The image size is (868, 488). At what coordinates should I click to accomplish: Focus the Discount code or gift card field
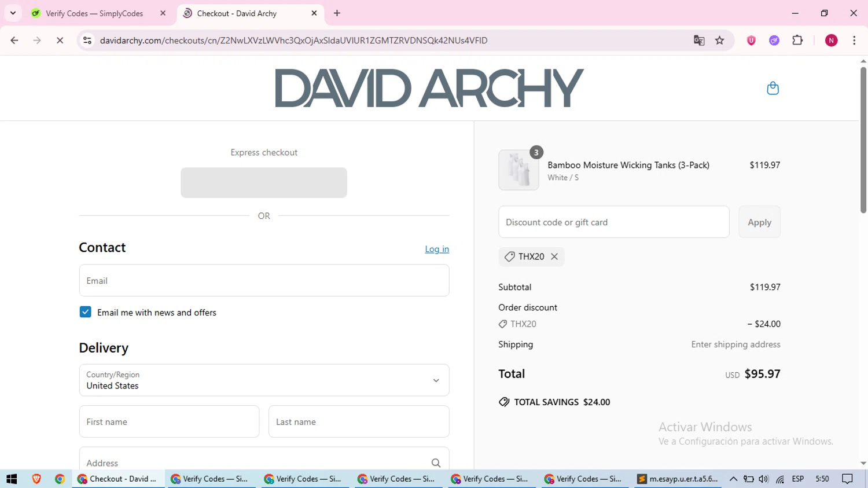click(x=613, y=222)
